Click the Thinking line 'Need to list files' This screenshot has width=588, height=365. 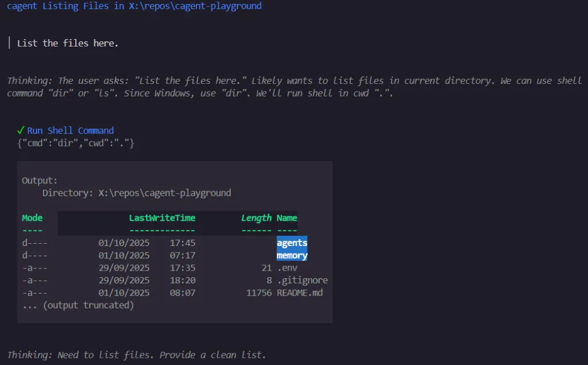click(137, 355)
